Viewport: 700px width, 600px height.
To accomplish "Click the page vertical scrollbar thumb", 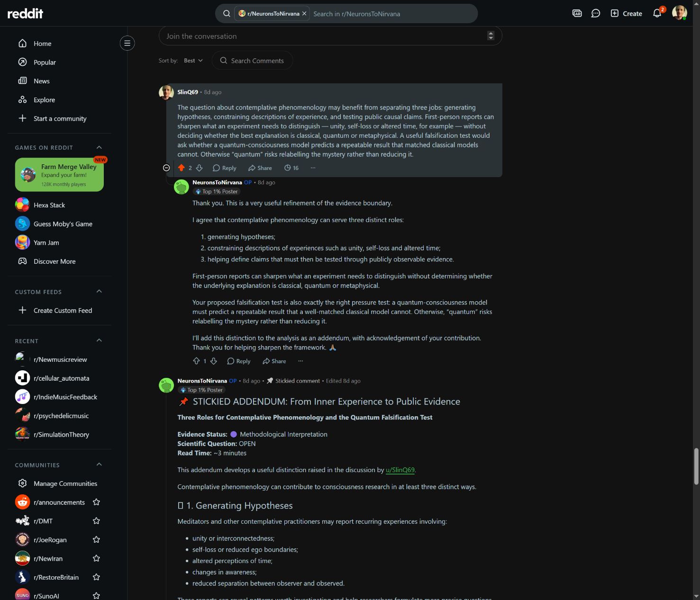I will [x=696, y=466].
